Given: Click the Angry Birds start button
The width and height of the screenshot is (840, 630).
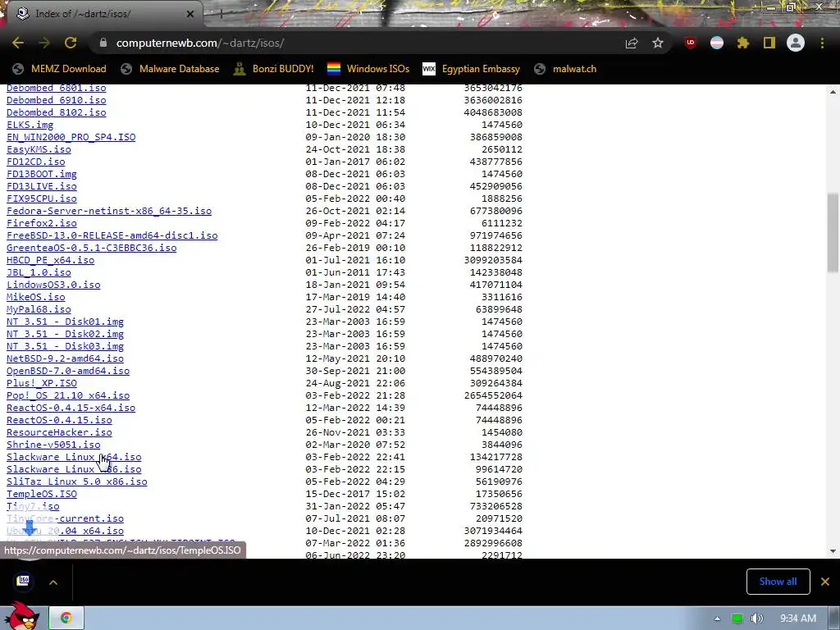Looking at the screenshot, I should [x=21, y=616].
